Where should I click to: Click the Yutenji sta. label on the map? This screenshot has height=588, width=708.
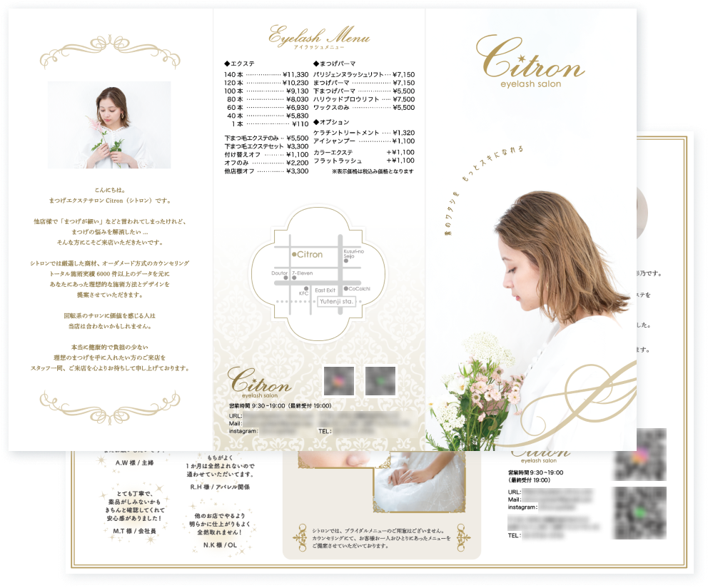pos(338,301)
